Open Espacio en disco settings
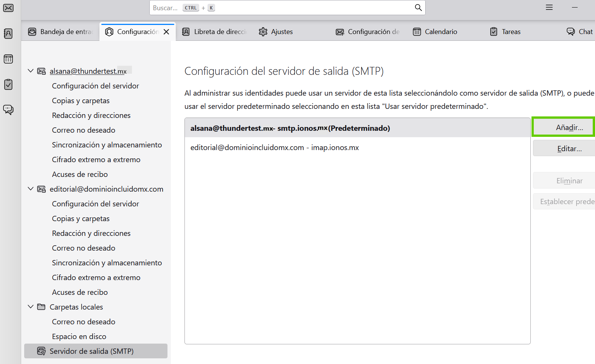 [x=79, y=336]
